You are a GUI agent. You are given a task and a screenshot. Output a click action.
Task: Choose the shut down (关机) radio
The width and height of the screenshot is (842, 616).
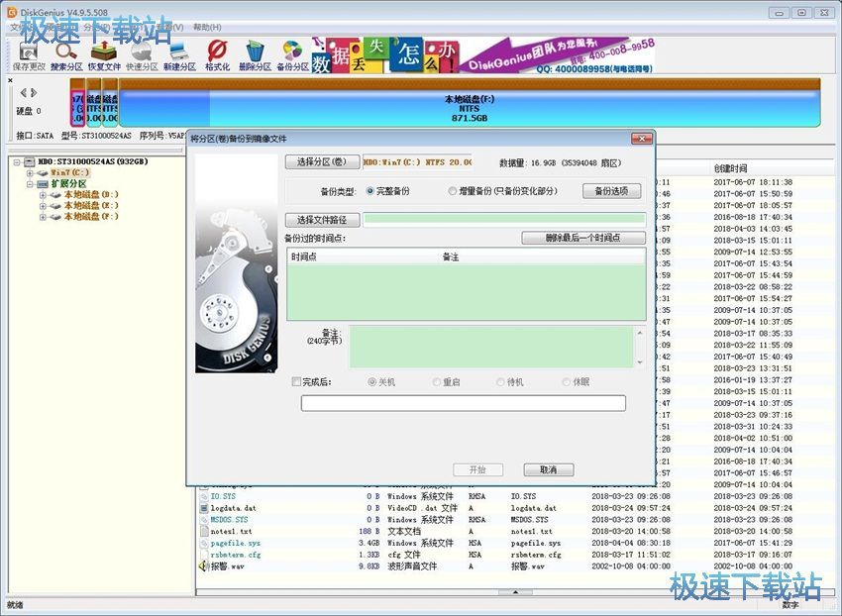371,382
